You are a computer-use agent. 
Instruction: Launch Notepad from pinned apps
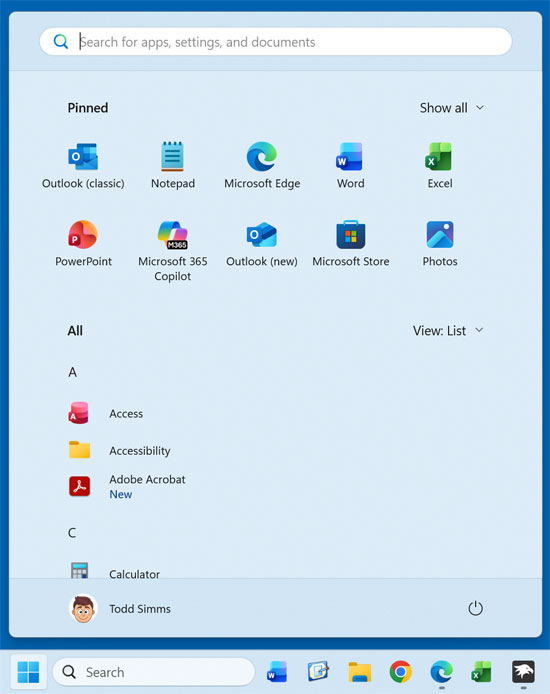tap(173, 166)
